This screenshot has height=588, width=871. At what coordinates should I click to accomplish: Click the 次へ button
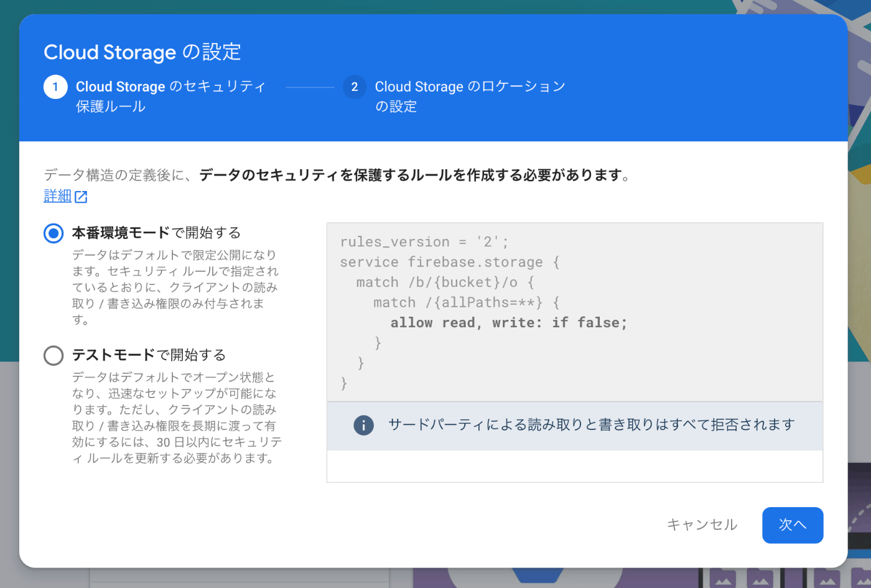tap(793, 525)
